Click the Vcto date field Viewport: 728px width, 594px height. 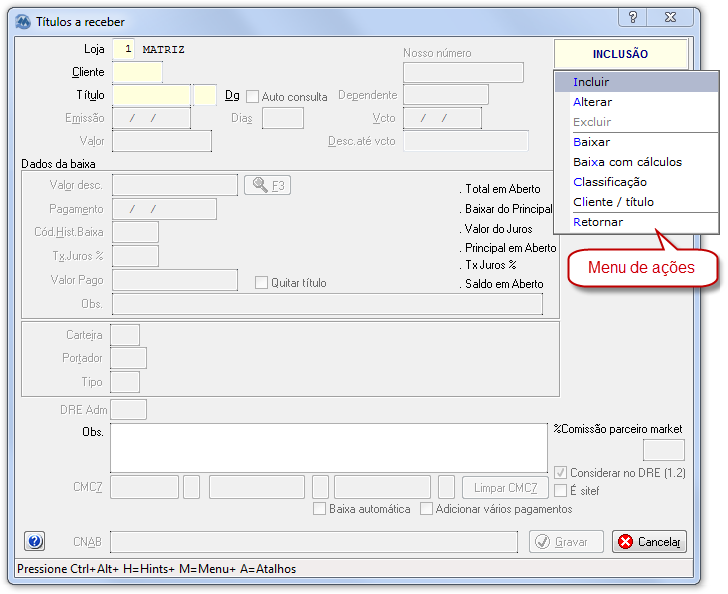(442, 118)
